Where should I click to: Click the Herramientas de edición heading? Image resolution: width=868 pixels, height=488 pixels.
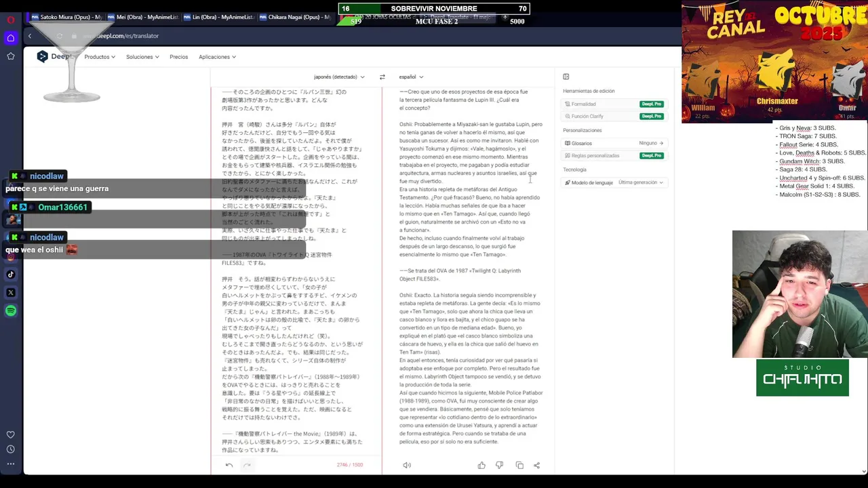pyautogui.click(x=589, y=91)
